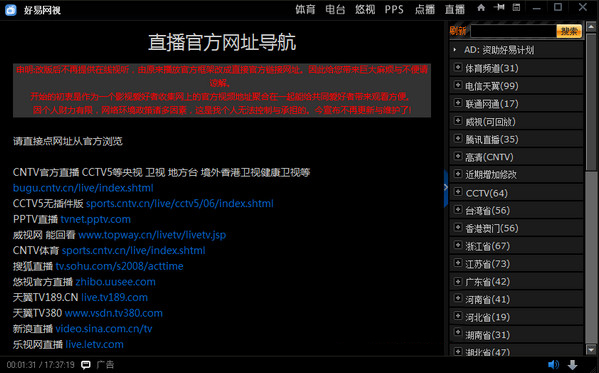
Task: Click the mini mode icon beside pin
Action: pyautogui.click(x=516, y=7)
